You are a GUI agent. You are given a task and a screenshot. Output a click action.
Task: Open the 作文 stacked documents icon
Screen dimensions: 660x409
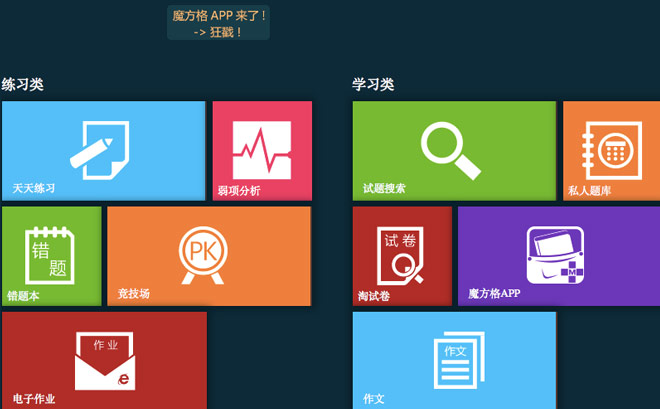click(x=453, y=360)
